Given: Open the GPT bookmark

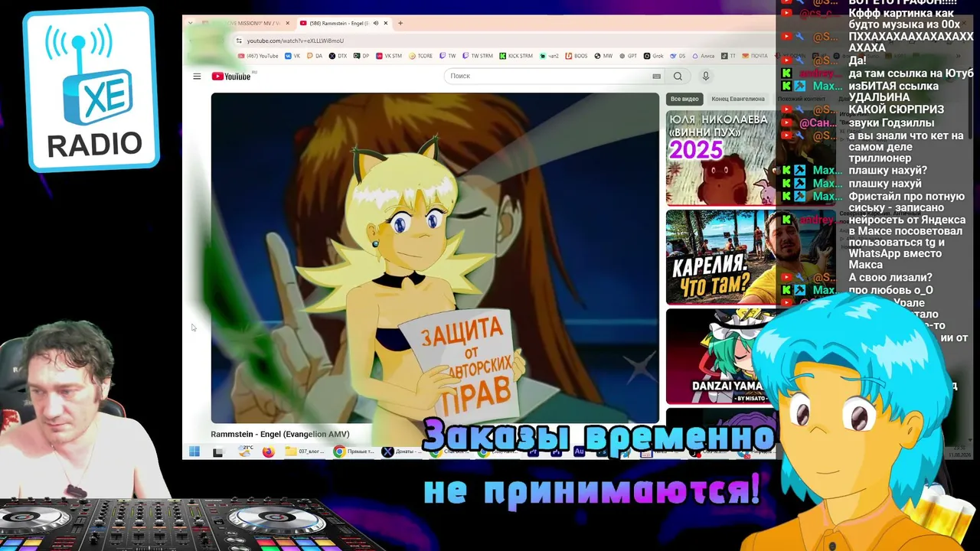Looking at the screenshot, I should click(628, 56).
